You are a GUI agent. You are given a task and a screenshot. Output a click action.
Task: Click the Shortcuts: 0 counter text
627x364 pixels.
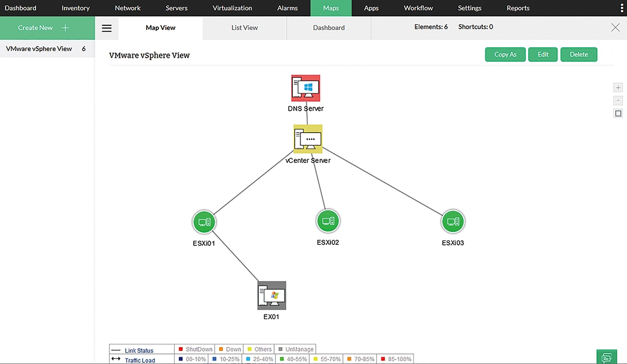tap(475, 27)
